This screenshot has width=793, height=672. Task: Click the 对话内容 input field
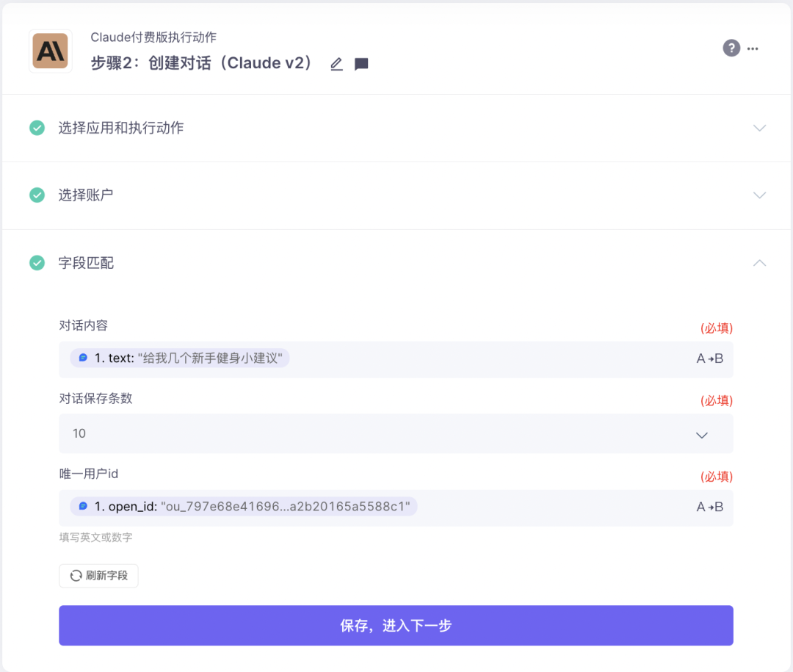[x=396, y=359]
